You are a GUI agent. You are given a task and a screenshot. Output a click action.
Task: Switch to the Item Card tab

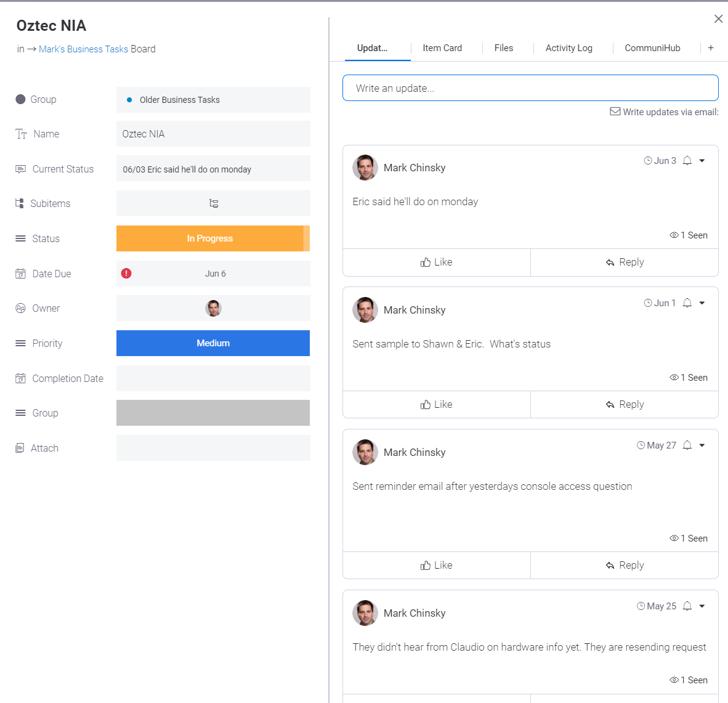coord(442,48)
